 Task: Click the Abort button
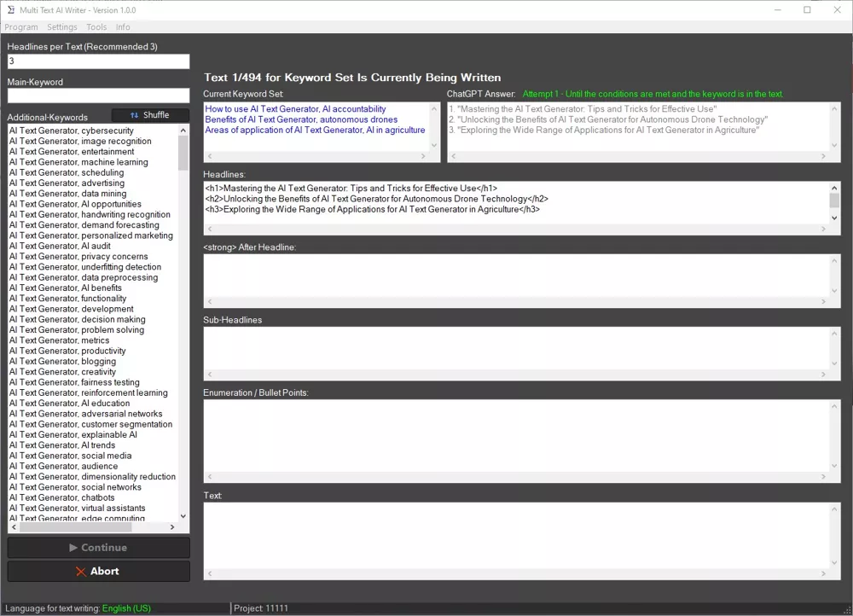click(98, 571)
